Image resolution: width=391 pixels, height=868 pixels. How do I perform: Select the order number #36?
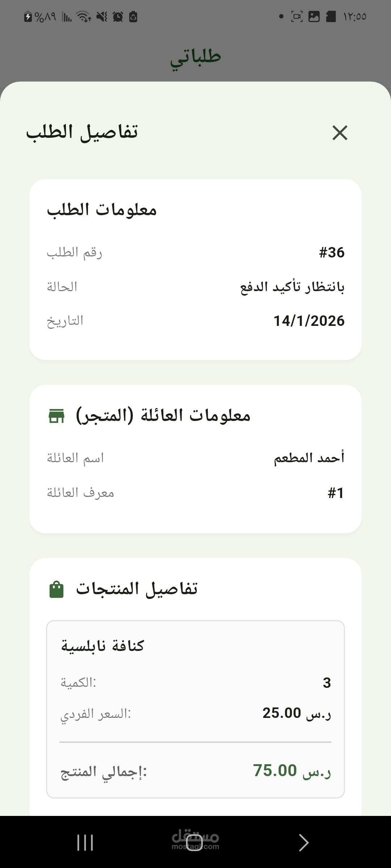coord(332,252)
